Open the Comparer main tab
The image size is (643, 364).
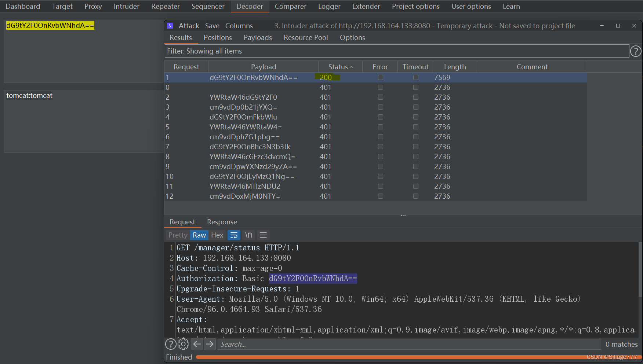[x=291, y=6]
